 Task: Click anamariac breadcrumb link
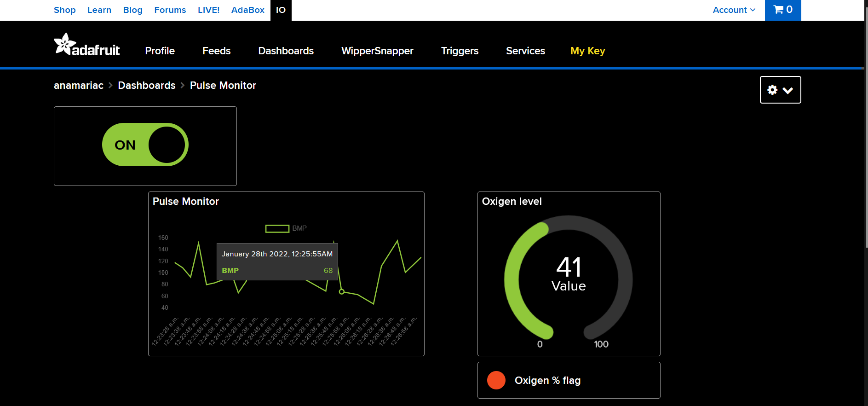pyautogui.click(x=79, y=85)
